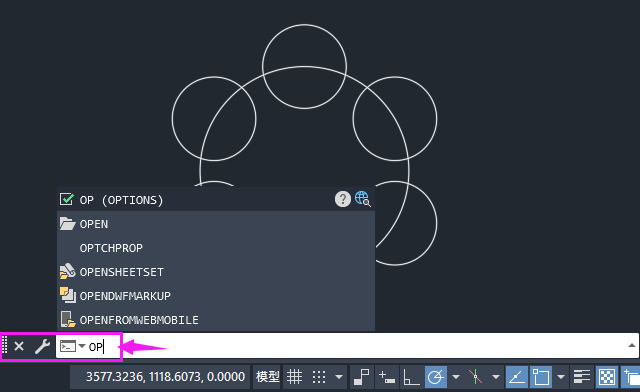Select OPENFROMWEBMOBILE from the list
The width and height of the screenshot is (640, 392).
216,320
